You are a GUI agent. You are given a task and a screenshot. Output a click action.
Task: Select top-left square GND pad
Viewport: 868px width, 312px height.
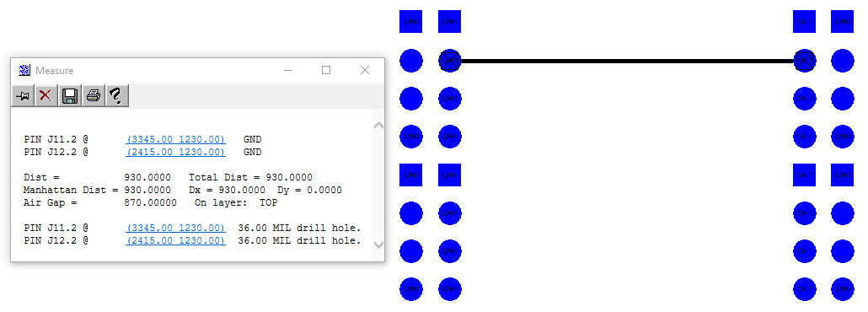tap(410, 22)
